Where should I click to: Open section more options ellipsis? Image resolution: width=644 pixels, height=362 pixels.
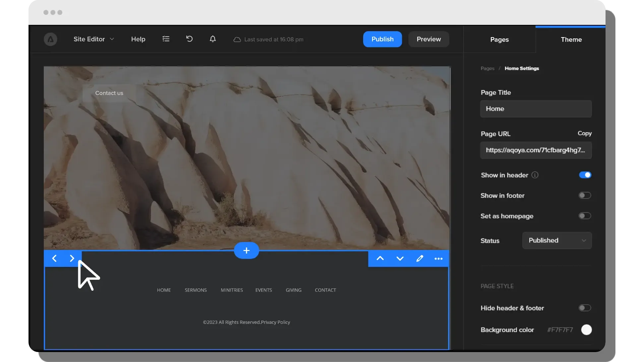click(438, 259)
